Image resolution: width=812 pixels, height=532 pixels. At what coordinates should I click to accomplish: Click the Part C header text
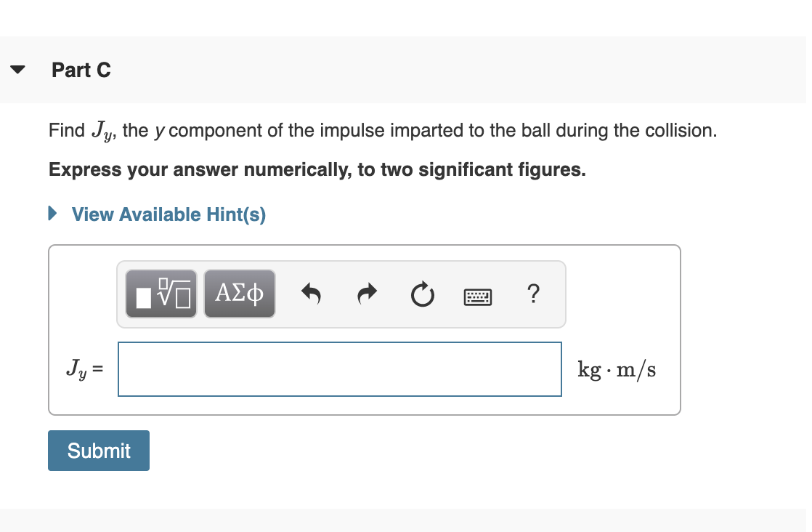pos(81,70)
